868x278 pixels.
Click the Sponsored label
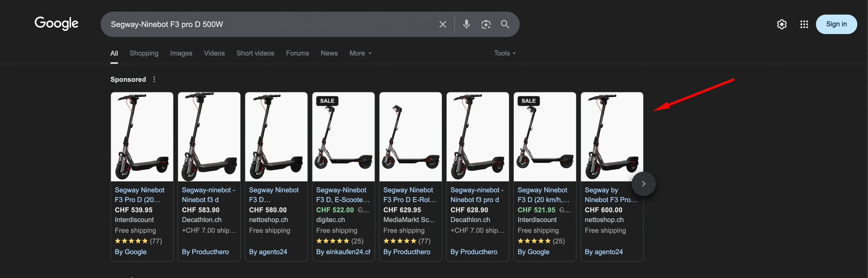click(x=128, y=79)
